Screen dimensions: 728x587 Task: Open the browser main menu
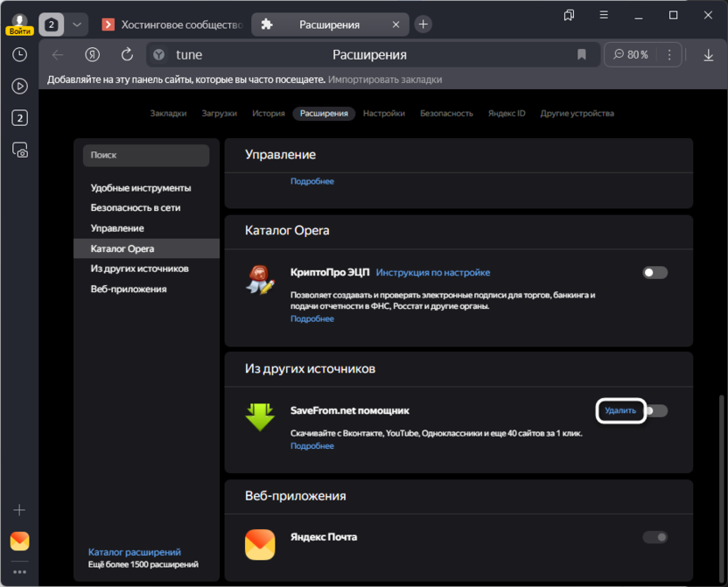coord(604,16)
